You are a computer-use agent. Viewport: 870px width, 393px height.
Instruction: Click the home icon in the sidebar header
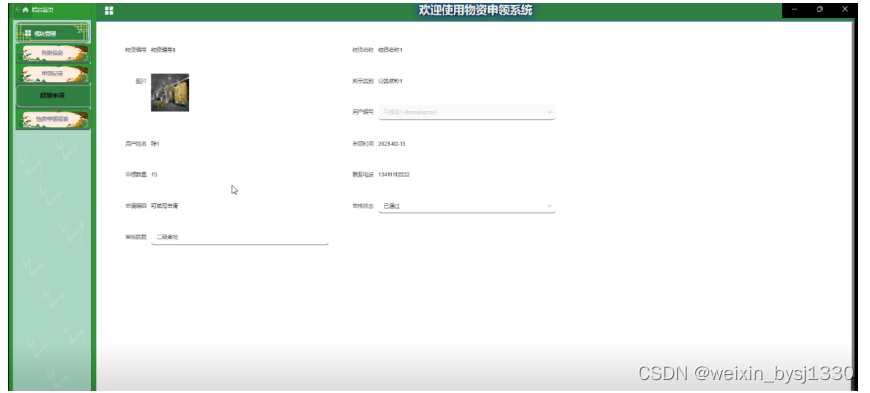pos(26,10)
